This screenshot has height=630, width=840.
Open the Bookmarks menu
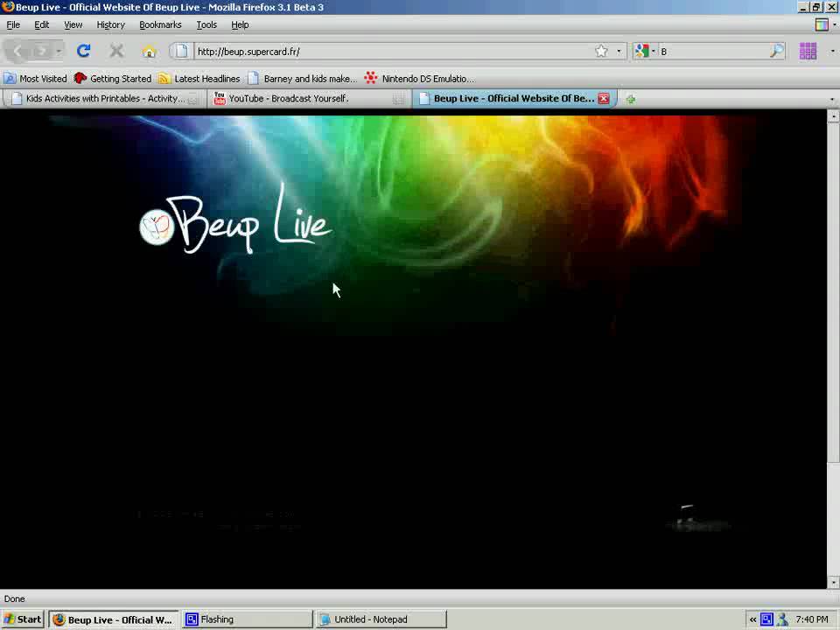160,24
